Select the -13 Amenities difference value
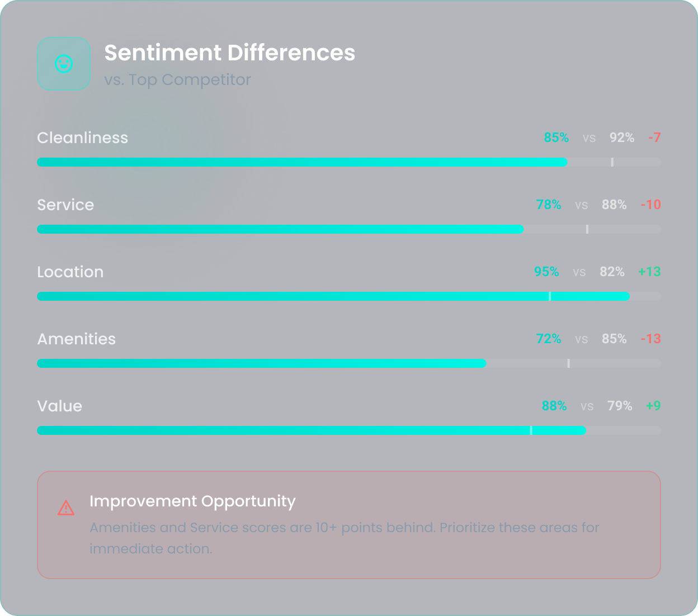698x616 pixels. (650, 339)
